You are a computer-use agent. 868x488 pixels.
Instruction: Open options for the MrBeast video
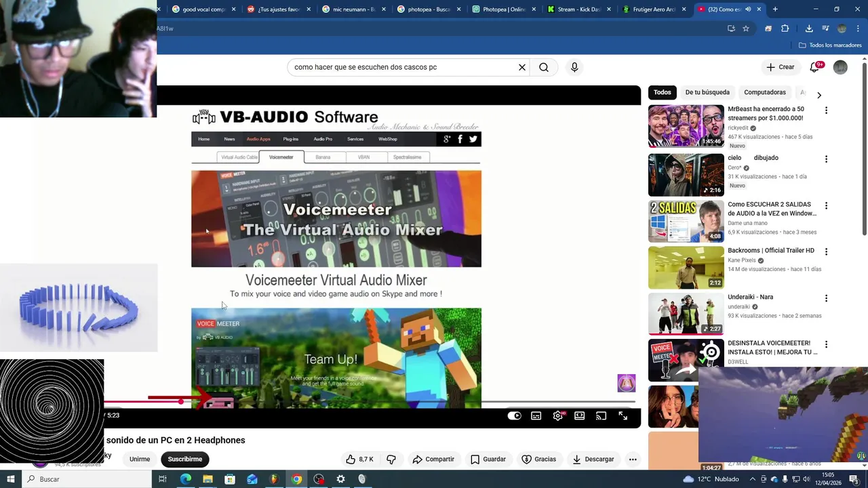click(x=826, y=110)
